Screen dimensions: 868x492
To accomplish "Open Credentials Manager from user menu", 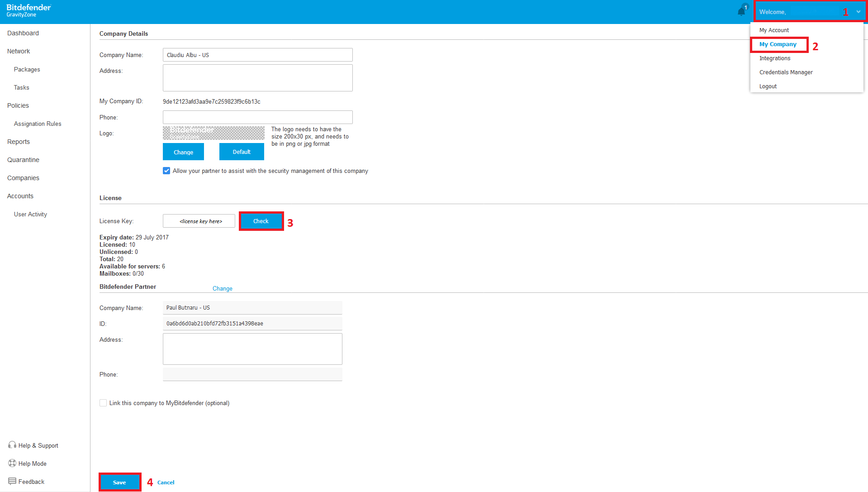I will pos(786,72).
